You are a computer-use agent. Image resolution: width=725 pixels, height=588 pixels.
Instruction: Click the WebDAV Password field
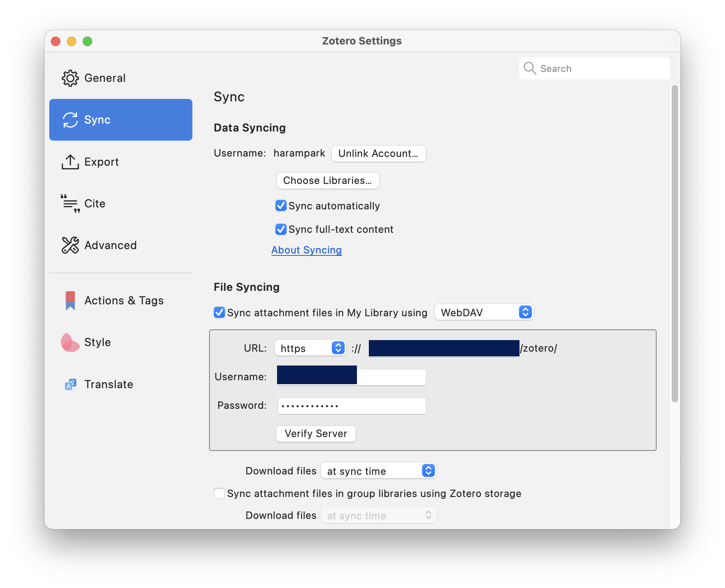pos(352,406)
